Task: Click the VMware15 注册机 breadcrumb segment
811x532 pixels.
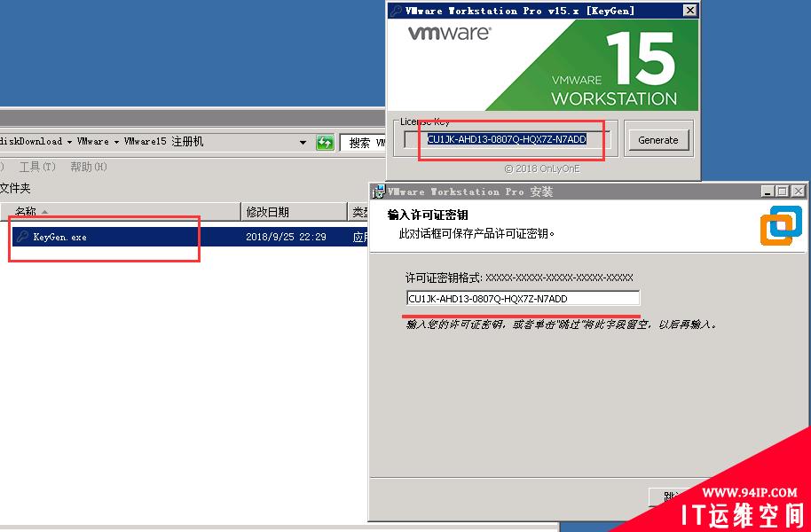Action: click(163, 142)
